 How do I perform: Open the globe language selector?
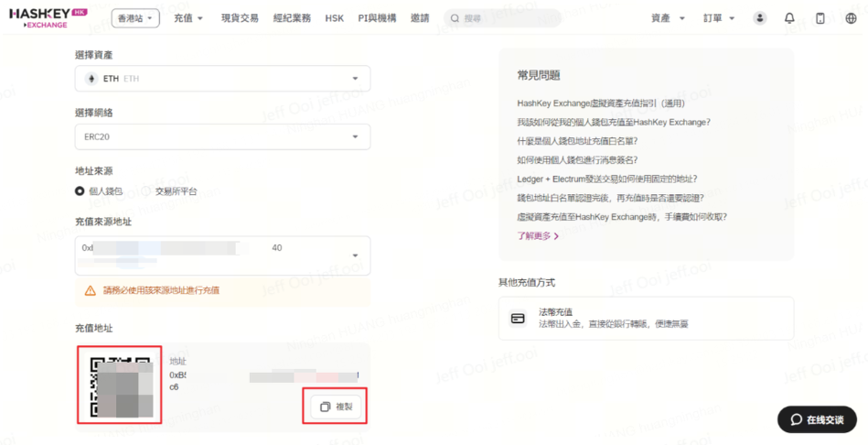[851, 18]
